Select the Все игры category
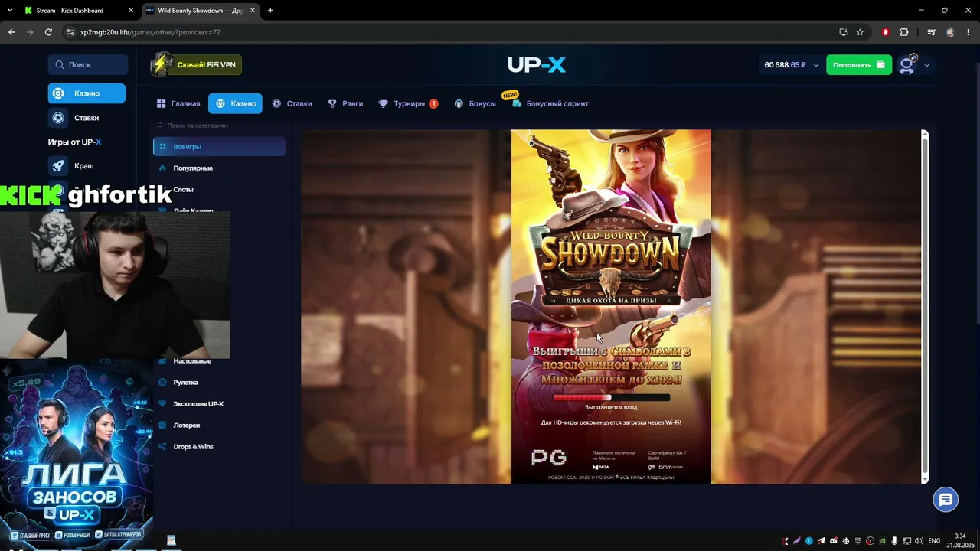 219,146
